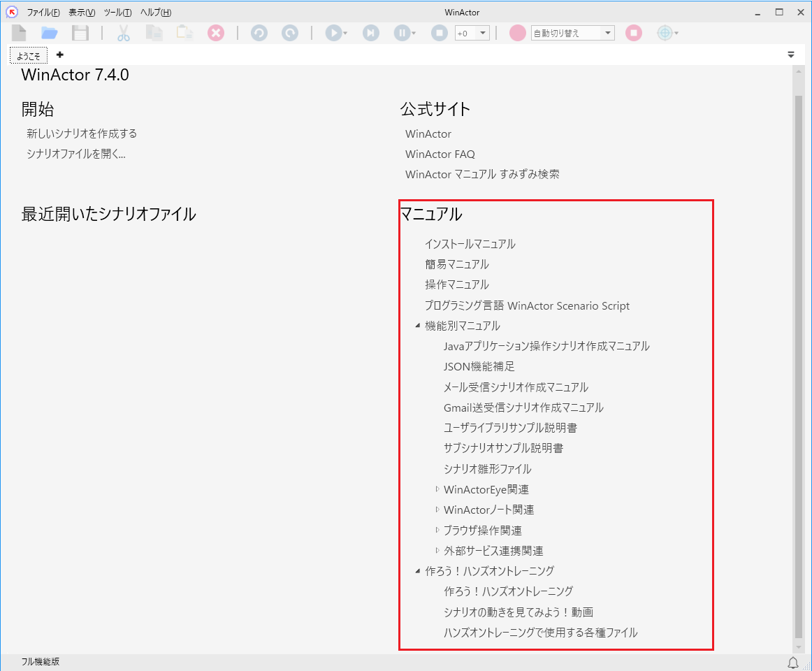The width and height of the screenshot is (812, 671).
Task: Click the scrollbar down arrow
Action: tap(799, 647)
